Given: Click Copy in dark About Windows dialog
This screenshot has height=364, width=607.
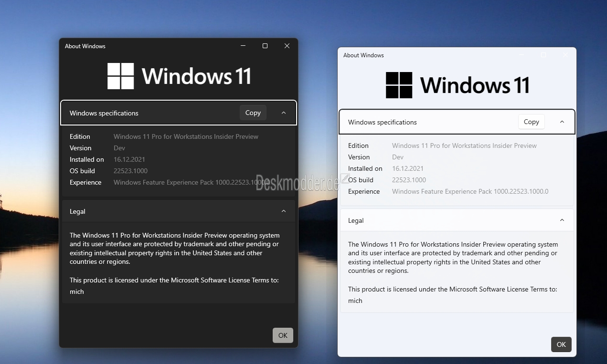Looking at the screenshot, I should [253, 113].
